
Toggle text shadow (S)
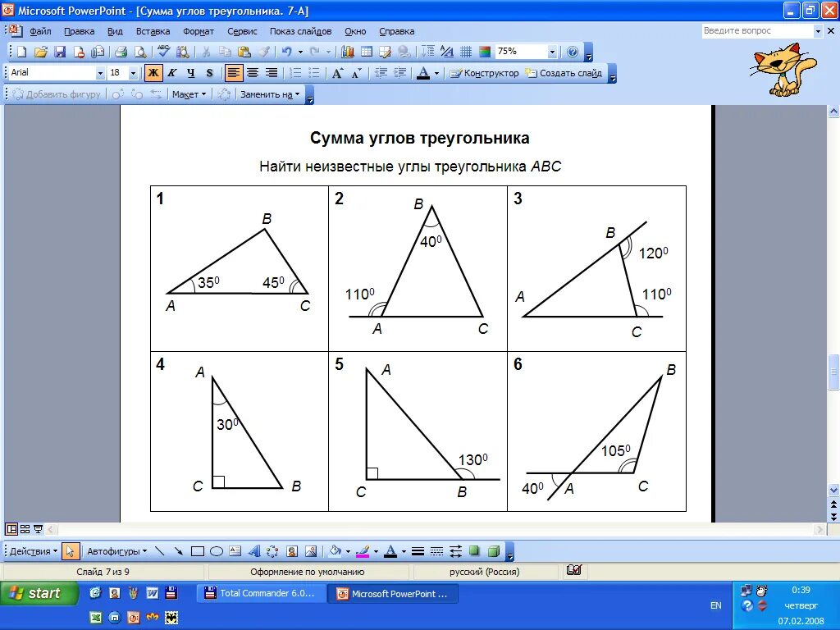coord(209,73)
